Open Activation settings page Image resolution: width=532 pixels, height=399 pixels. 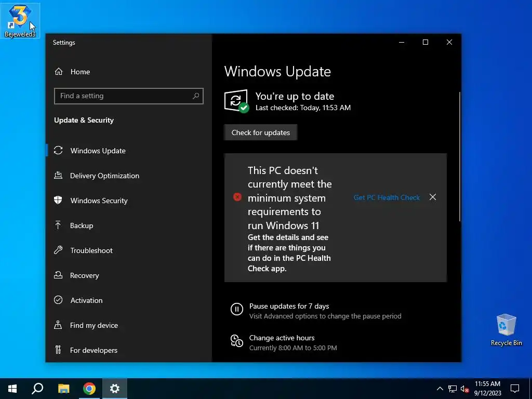click(x=87, y=300)
